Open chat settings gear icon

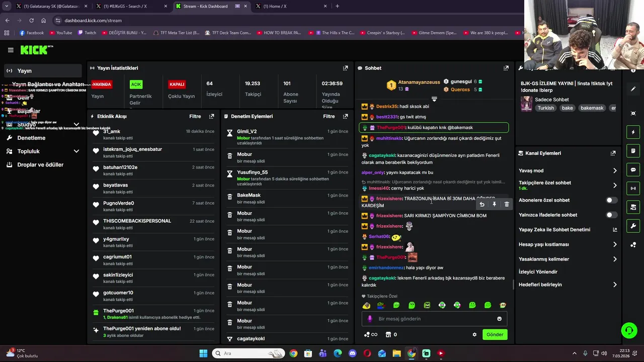coord(474,334)
